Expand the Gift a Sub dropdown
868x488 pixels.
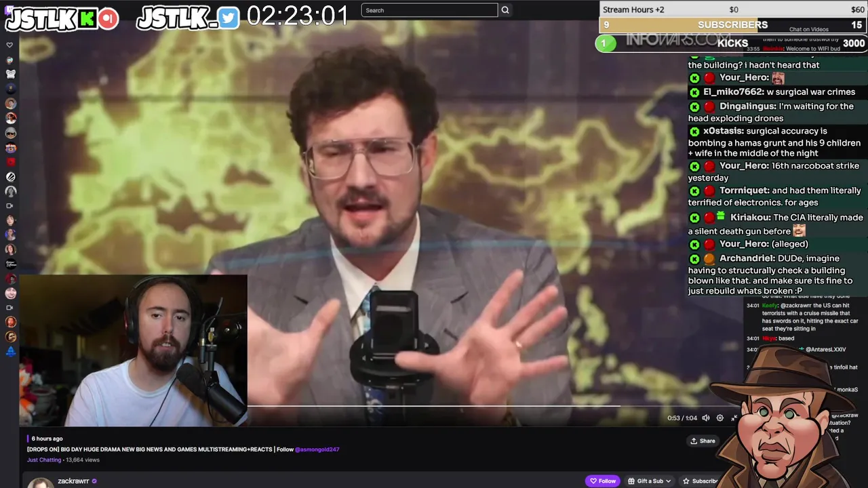pyautogui.click(x=650, y=481)
